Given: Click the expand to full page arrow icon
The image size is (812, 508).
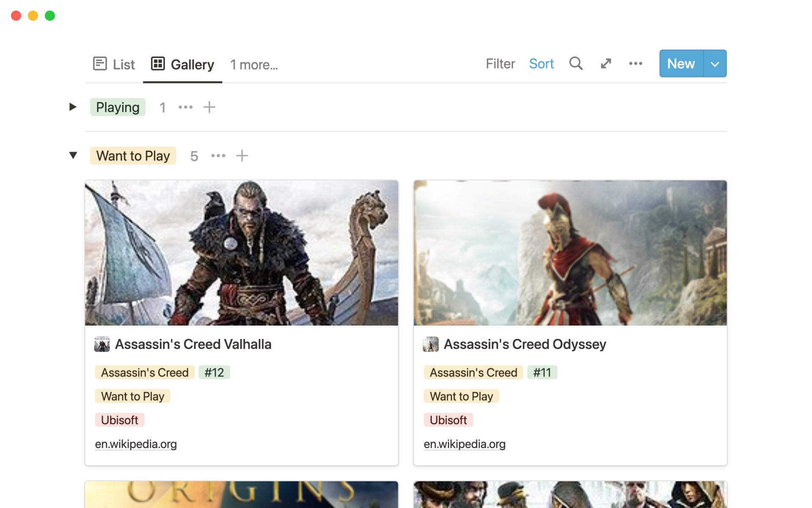Looking at the screenshot, I should [606, 63].
